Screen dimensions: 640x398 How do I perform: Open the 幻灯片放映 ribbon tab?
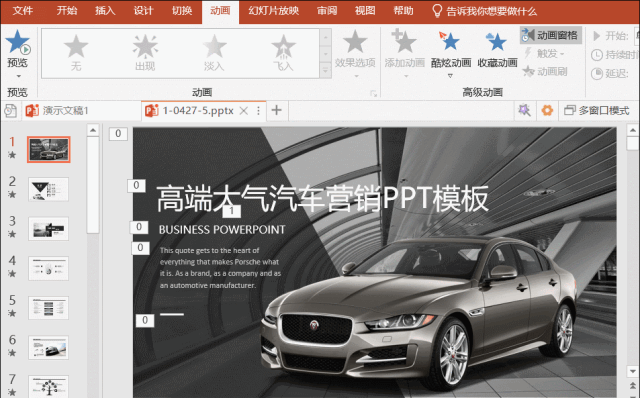click(x=273, y=11)
